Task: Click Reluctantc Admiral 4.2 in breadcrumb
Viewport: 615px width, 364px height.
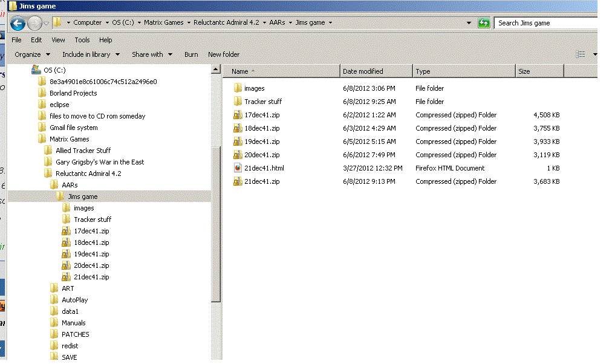Action: (226, 22)
